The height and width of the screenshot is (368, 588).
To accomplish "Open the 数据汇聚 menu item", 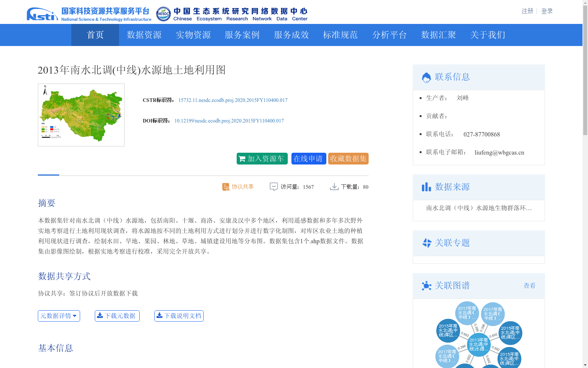I will click(438, 35).
